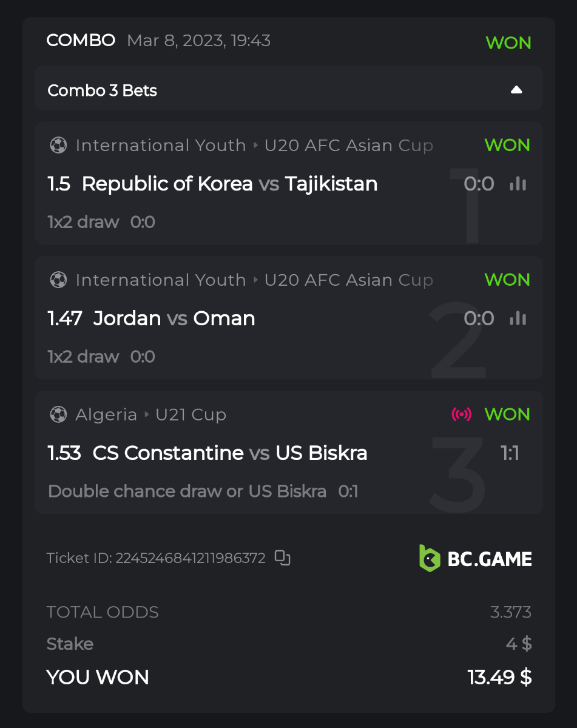Click soccer ball icon of first bet

point(58,146)
